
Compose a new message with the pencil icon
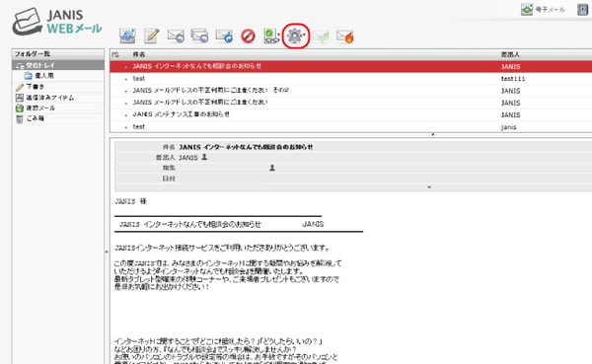(152, 36)
